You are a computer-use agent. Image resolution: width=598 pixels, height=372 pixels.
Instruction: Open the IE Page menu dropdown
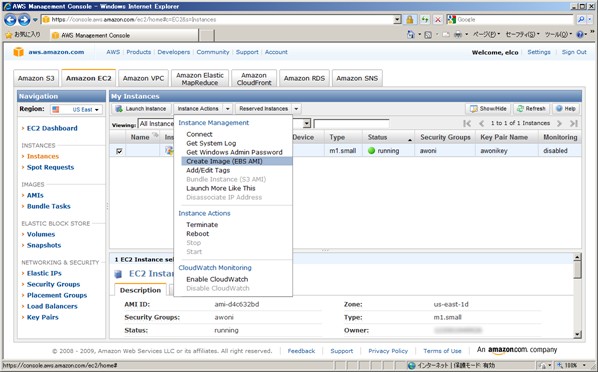coord(486,35)
